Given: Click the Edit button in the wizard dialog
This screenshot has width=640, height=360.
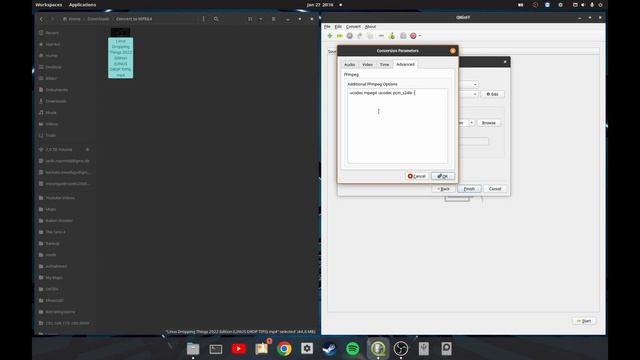Looking at the screenshot, I should tap(492, 94).
